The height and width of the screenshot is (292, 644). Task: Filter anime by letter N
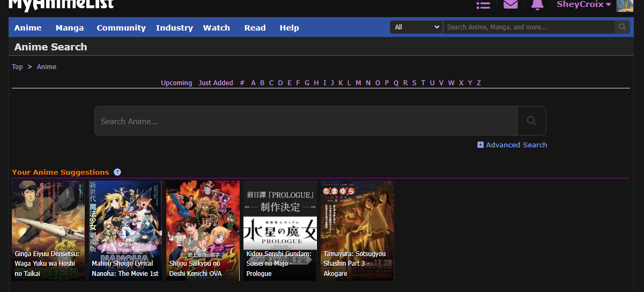(x=368, y=83)
